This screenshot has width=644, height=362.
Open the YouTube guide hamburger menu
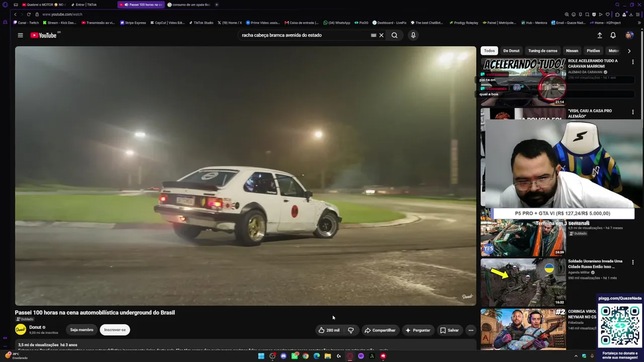pyautogui.click(x=20, y=35)
